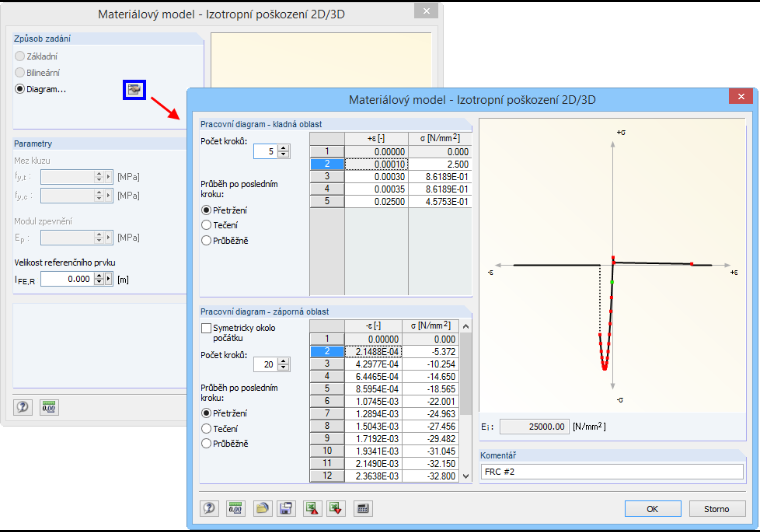Image resolution: width=760 pixels, height=532 pixels.
Task: Open help in the front diagram dialog
Action: click(209, 508)
